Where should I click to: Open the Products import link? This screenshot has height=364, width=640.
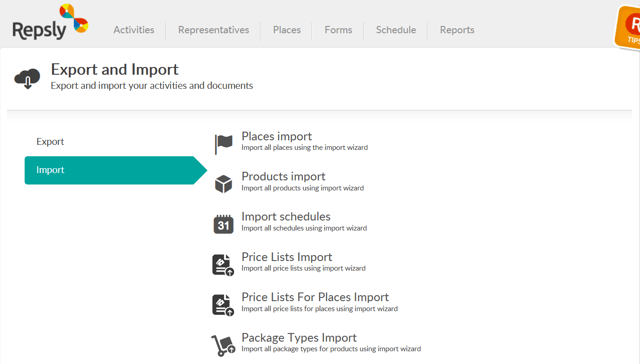[x=283, y=176]
